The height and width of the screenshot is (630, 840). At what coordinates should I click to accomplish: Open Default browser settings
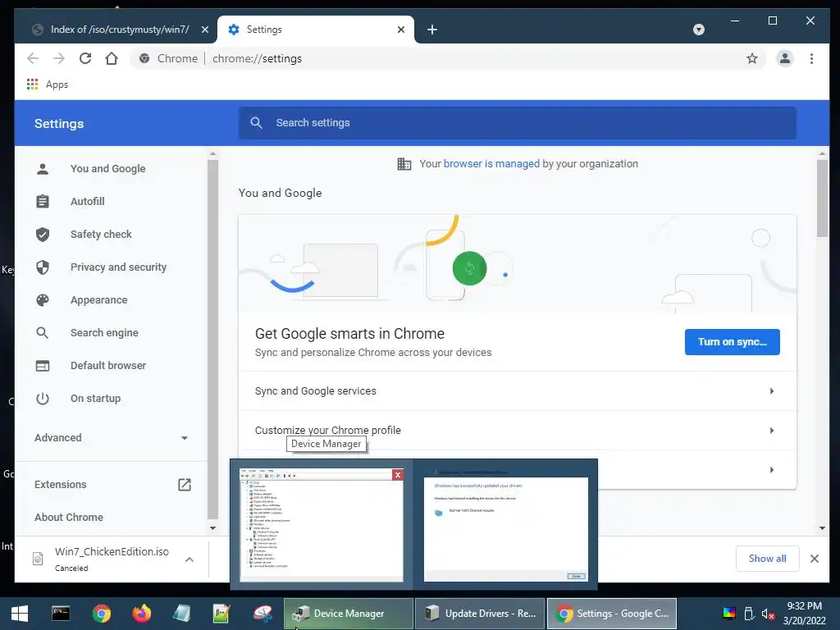107,365
